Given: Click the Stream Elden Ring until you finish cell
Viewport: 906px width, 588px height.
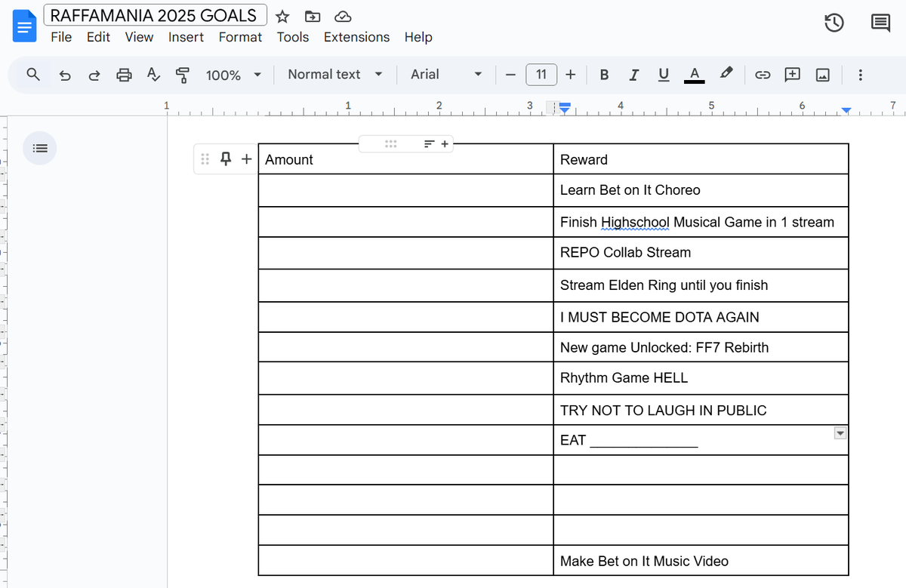Looking at the screenshot, I should [x=701, y=285].
